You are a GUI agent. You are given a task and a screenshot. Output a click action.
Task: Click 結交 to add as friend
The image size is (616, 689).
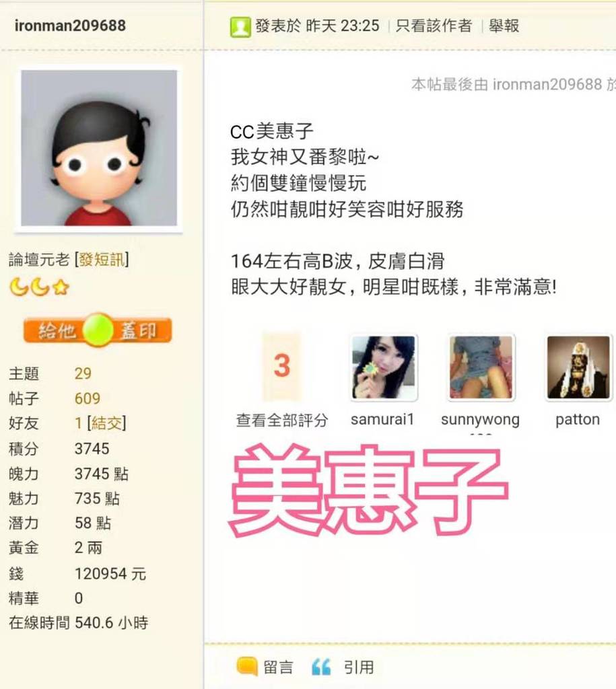107,423
